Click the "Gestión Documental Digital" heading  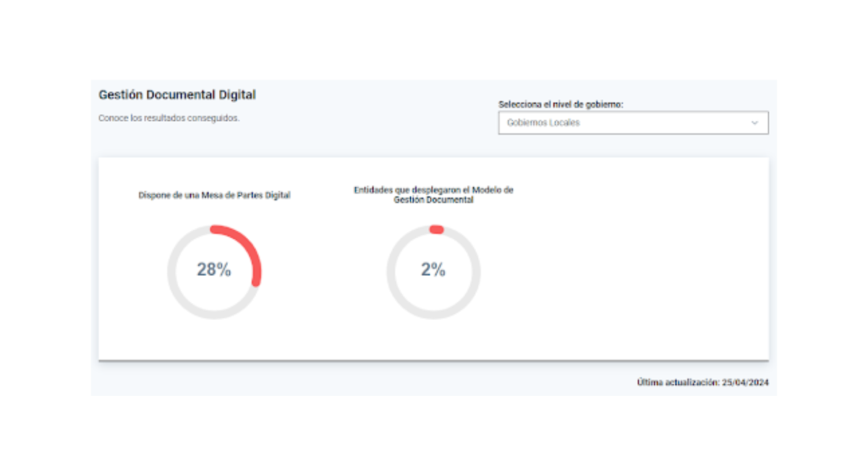tap(177, 95)
